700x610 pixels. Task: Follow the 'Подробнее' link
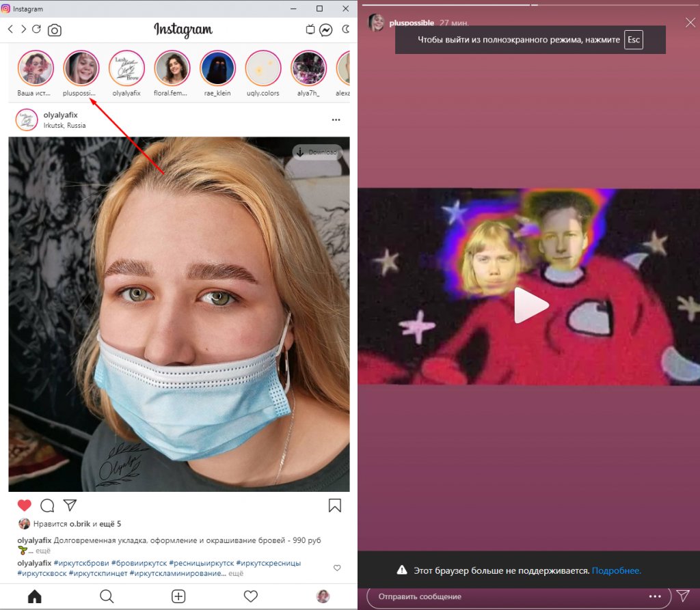pyautogui.click(x=616, y=570)
